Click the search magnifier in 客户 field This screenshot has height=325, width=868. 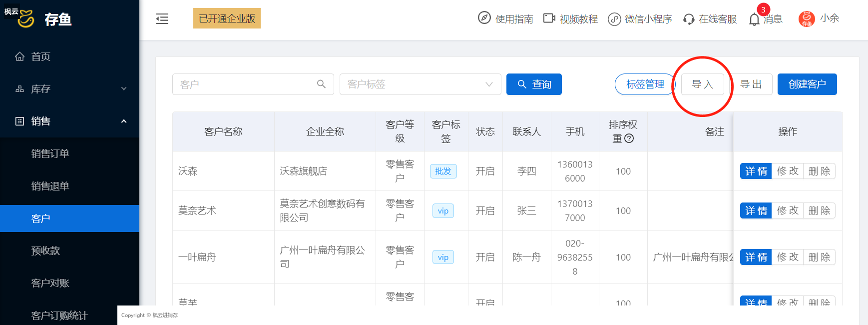click(x=321, y=84)
